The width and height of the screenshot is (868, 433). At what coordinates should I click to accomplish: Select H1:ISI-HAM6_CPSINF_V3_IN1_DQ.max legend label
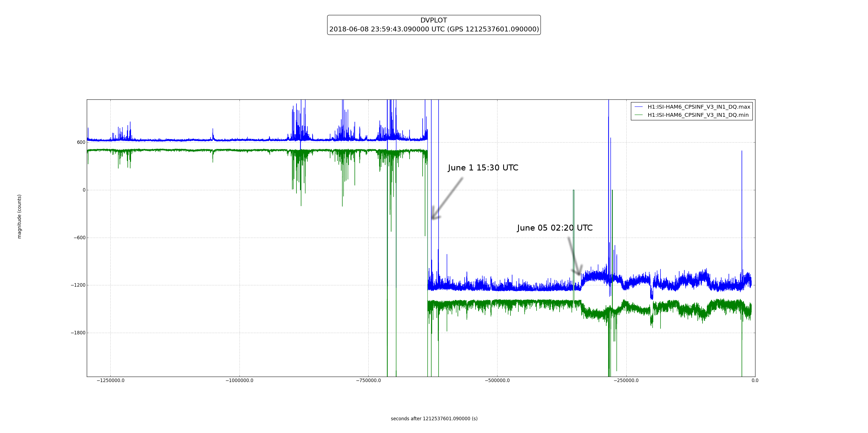[699, 107]
